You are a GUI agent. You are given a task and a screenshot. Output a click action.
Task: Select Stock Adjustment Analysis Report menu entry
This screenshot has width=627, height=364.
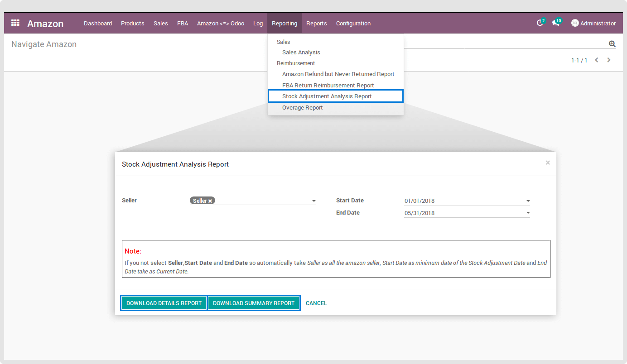coord(336,96)
